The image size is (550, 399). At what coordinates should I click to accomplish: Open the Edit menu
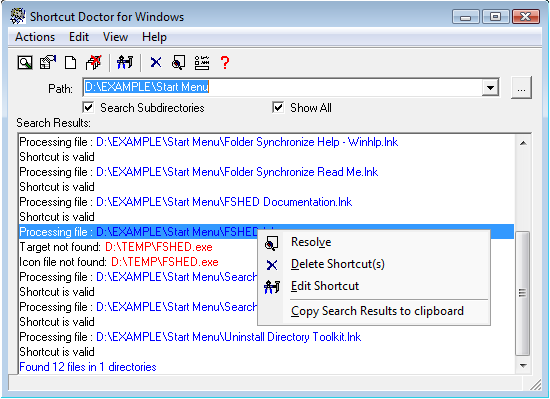click(79, 37)
